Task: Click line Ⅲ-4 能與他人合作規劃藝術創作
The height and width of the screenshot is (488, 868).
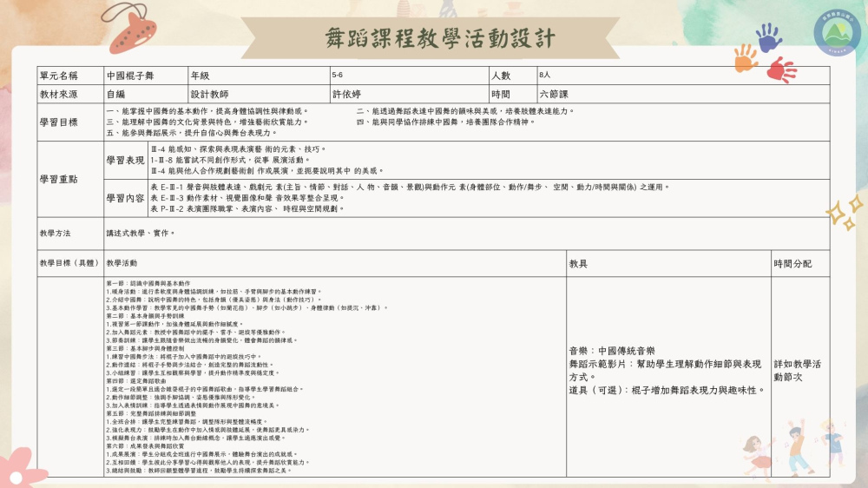Action: tap(267, 170)
